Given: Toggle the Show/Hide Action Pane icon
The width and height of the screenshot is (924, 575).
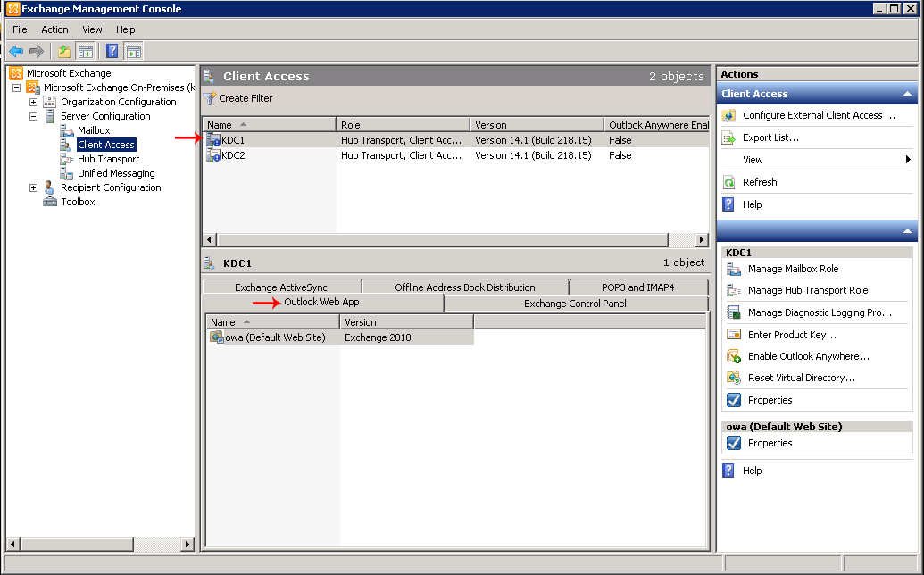Looking at the screenshot, I should pyautogui.click(x=134, y=52).
